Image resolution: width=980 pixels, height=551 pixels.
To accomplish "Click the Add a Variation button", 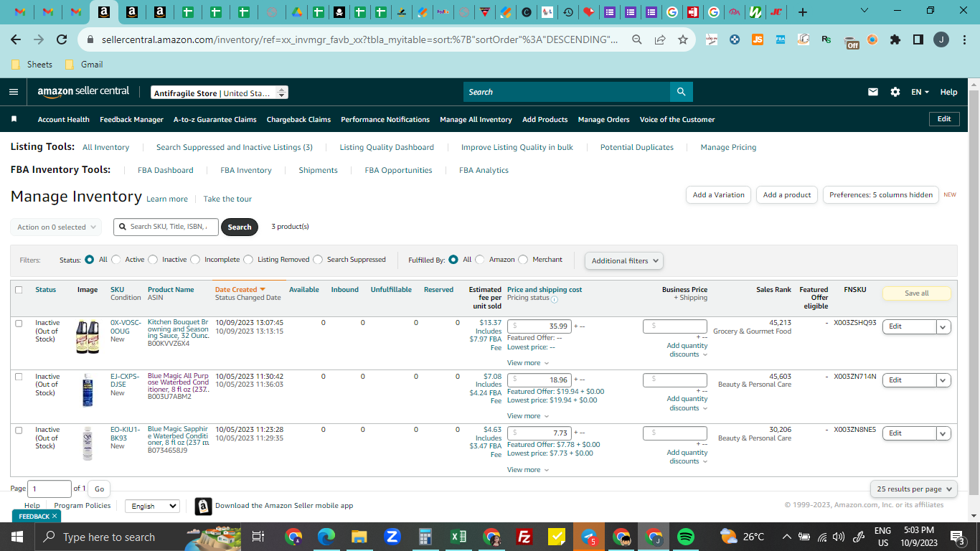I will [718, 194].
